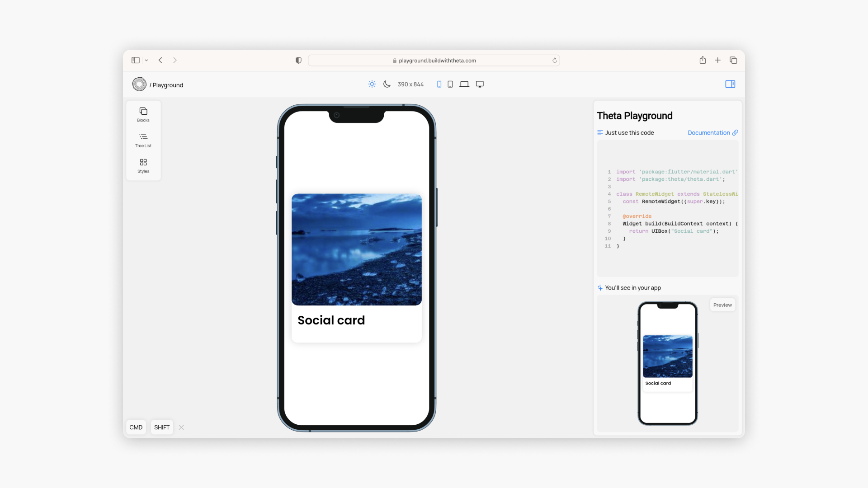Switch to dark mode moon icon
The height and width of the screenshot is (488, 868).
(387, 84)
